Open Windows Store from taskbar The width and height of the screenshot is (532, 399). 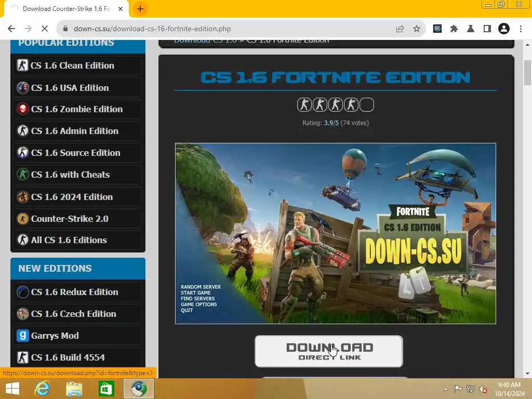pos(106,389)
